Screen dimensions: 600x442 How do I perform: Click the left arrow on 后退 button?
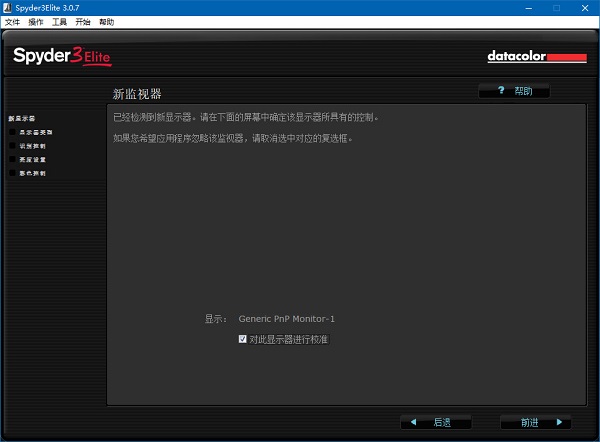[413, 422]
